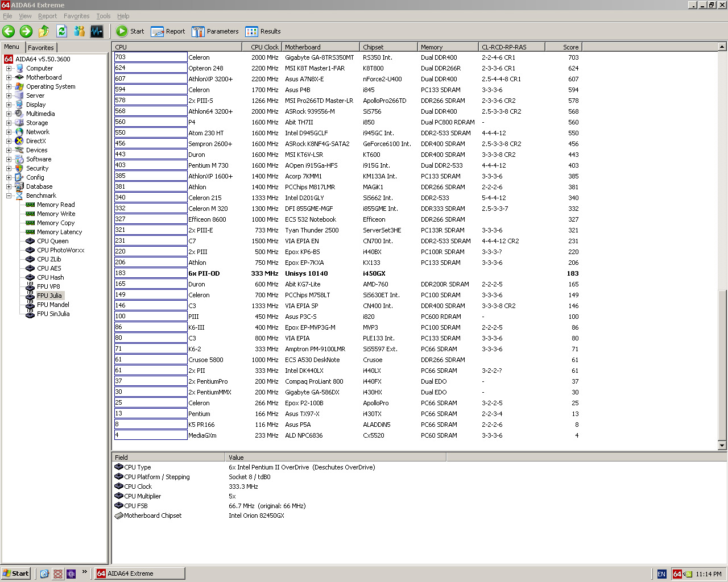Collapse the Benchmark tree node
The height and width of the screenshot is (582, 728).
click(x=9, y=196)
